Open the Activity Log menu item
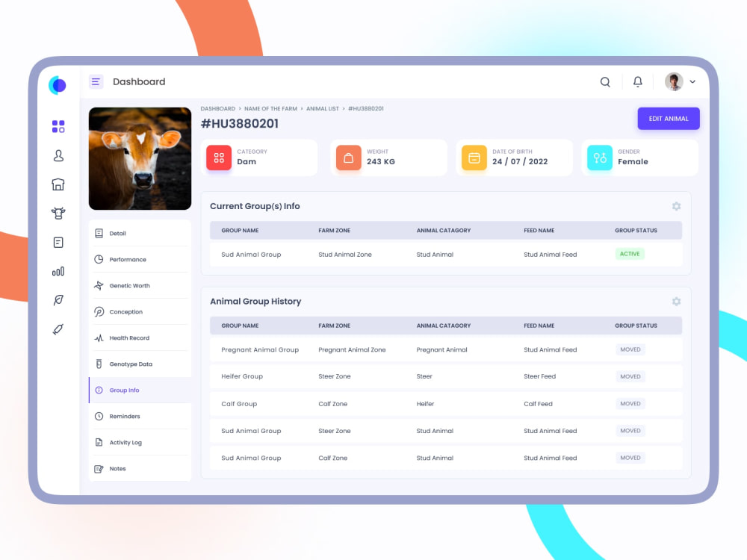This screenshot has width=747, height=560. tap(140, 442)
